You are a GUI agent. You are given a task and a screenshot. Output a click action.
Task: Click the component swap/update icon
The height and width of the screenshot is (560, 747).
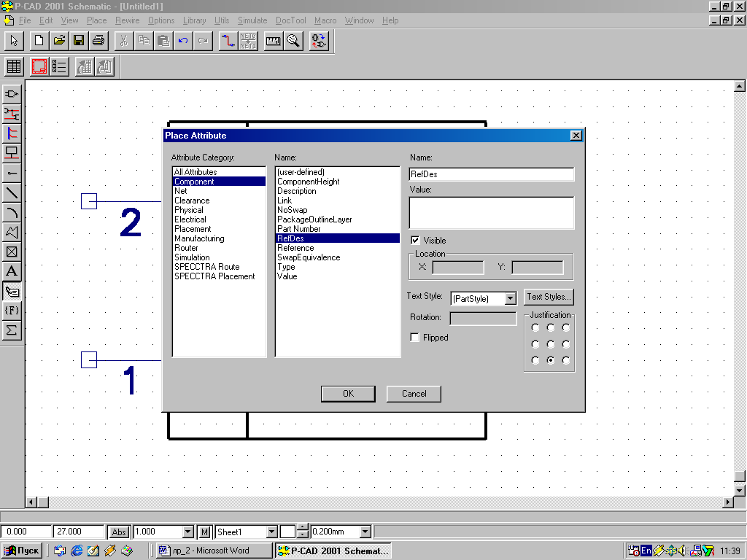[x=318, y=41]
